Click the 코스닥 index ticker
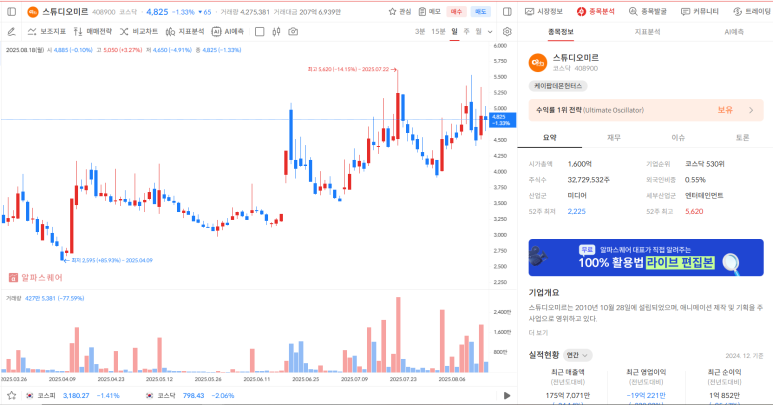This screenshot has height=405, width=773. (x=190, y=395)
